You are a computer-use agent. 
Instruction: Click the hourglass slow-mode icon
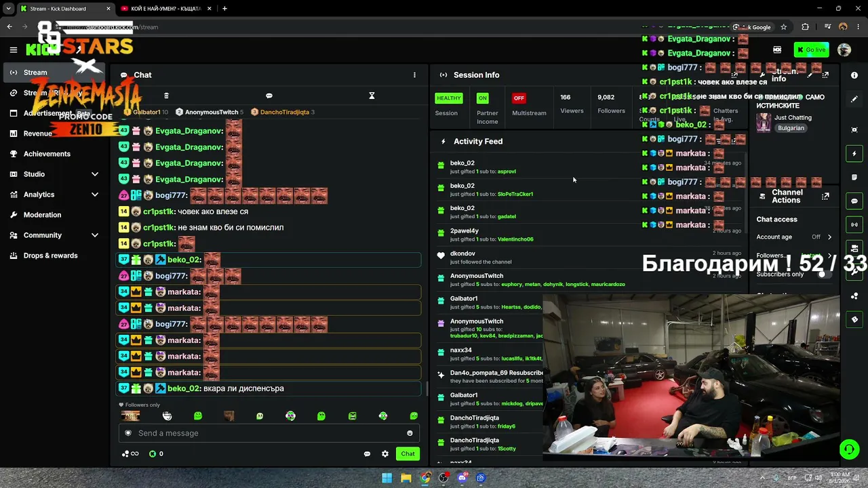[372, 96]
